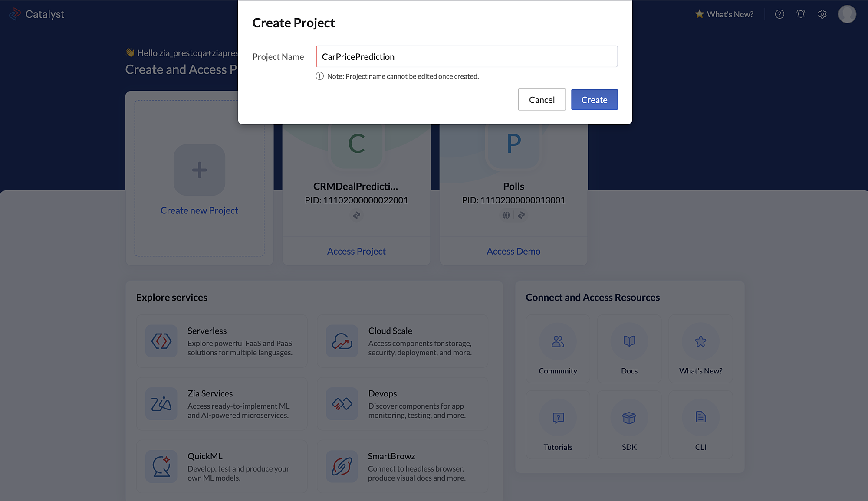Click the CarPricePrediction project name field
The width and height of the screenshot is (868, 501).
click(x=466, y=56)
